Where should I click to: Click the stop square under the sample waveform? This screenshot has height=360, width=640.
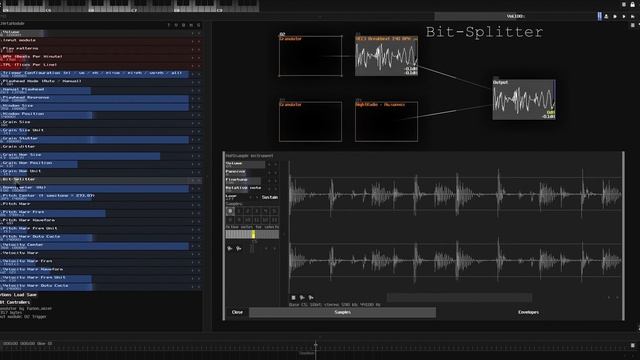(x=293, y=298)
